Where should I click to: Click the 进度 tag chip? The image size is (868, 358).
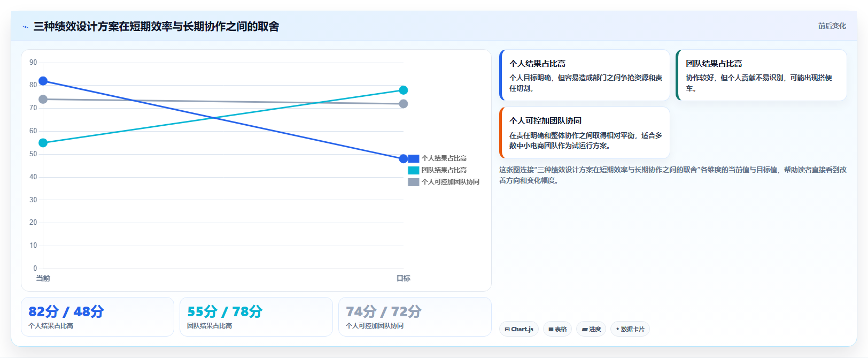click(x=591, y=329)
